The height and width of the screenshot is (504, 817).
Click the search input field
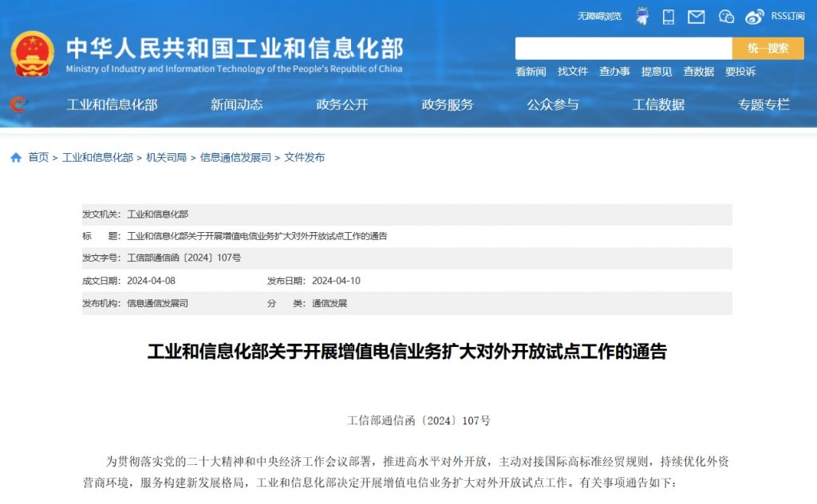(623, 49)
